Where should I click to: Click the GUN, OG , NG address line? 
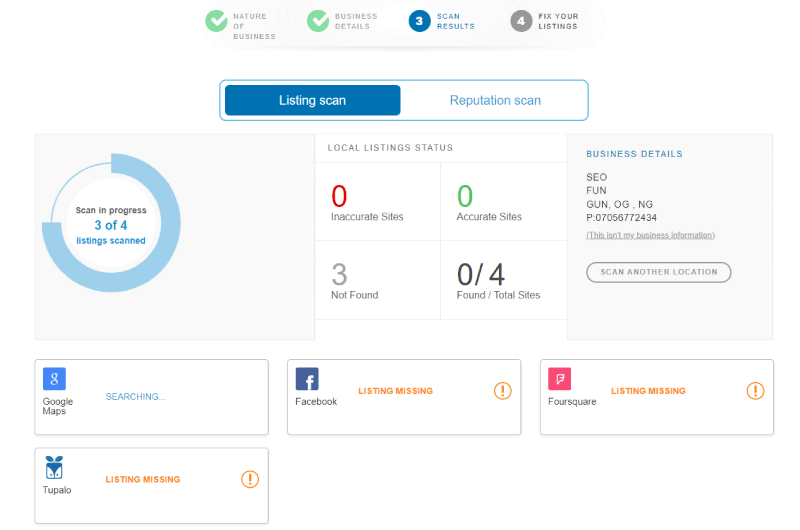click(619, 204)
